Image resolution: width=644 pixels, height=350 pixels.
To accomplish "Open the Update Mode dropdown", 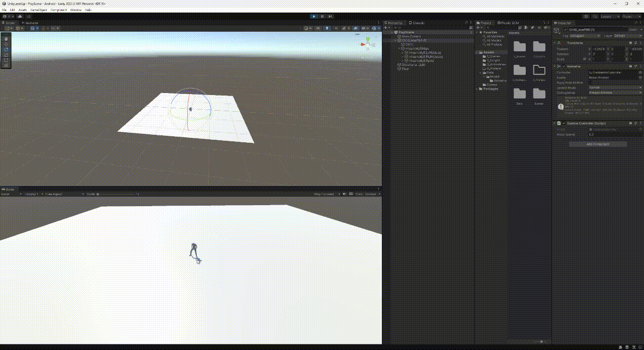I will [x=615, y=87].
